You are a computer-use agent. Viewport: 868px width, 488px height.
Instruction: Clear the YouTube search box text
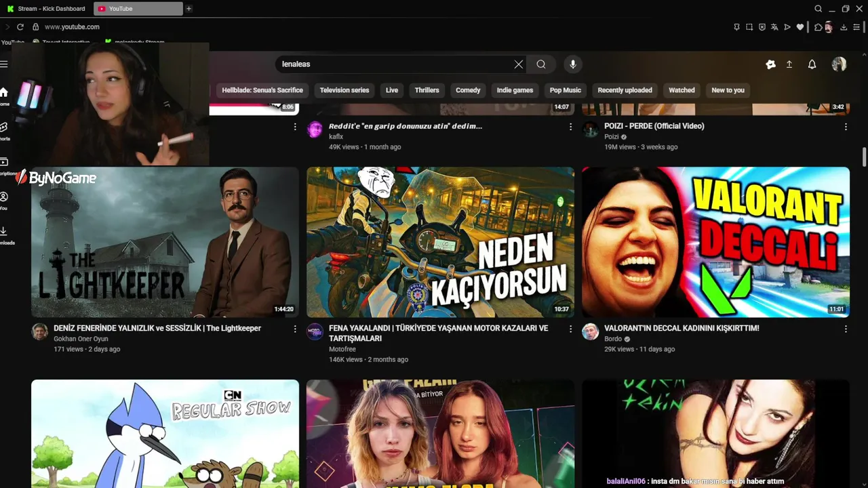click(x=519, y=64)
